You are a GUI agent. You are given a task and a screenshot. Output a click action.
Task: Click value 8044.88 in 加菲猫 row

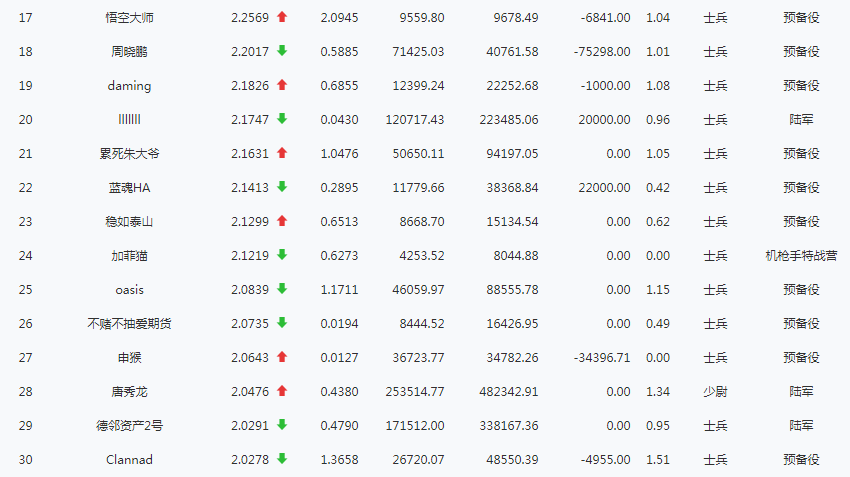(x=516, y=256)
